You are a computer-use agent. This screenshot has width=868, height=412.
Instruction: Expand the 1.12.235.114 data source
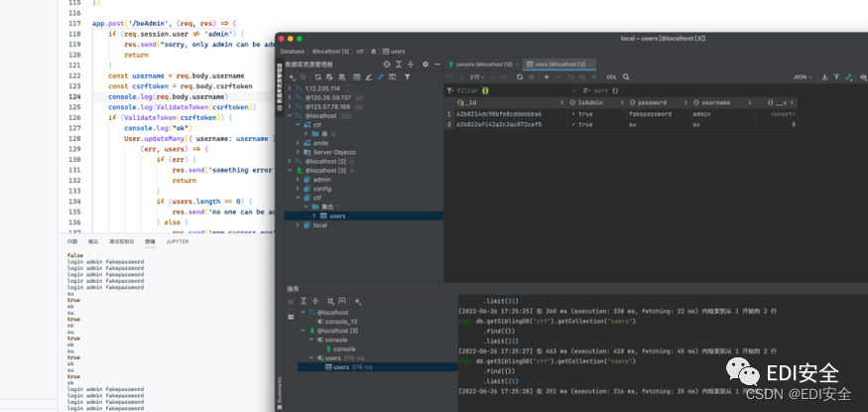pos(290,88)
